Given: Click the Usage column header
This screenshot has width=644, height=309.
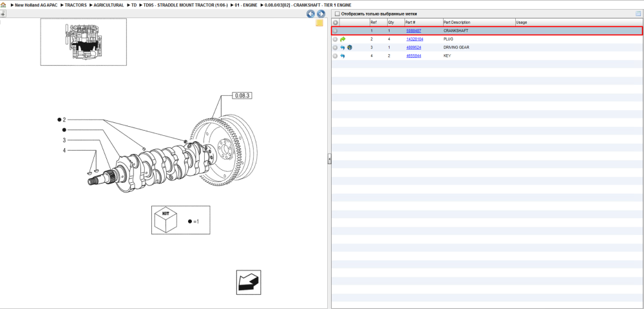Looking at the screenshot, I should point(578,23).
